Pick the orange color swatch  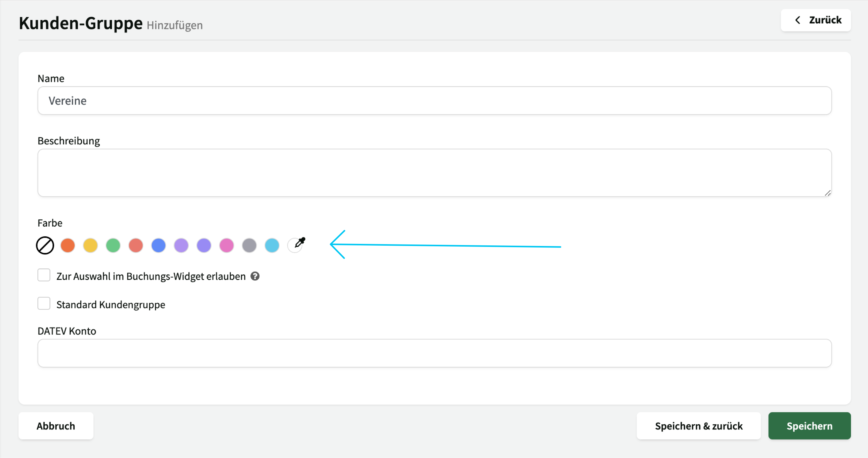click(68, 245)
